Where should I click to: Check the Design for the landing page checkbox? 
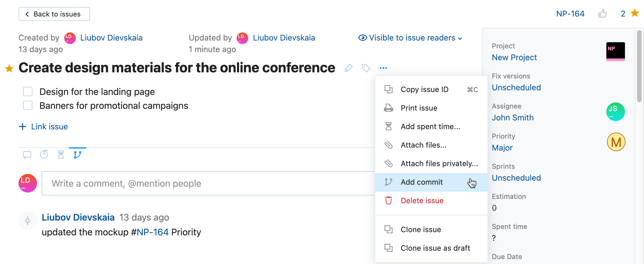27,91
